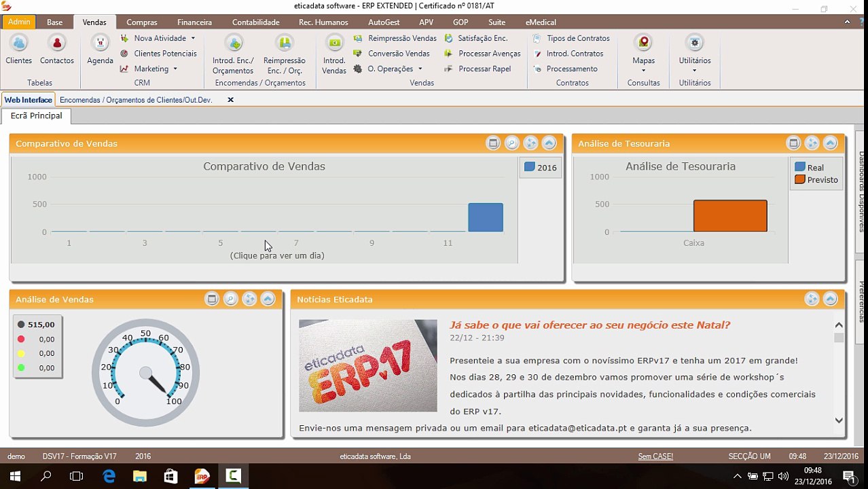Refresh the Análise de Vendas panel

pyautogui.click(x=249, y=299)
